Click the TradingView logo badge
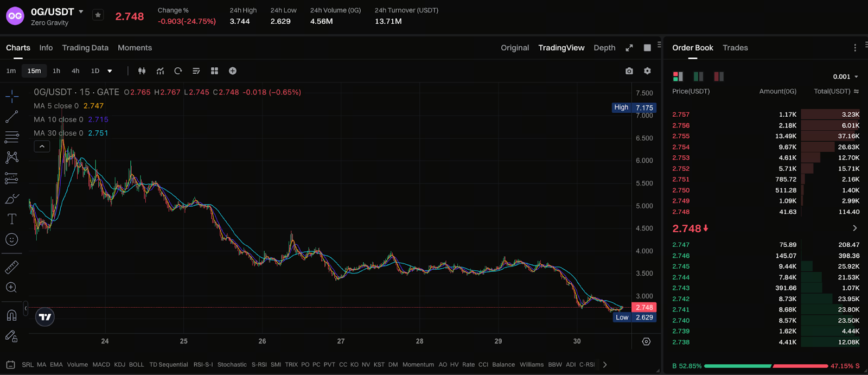Image resolution: width=868 pixels, height=375 pixels. pos(46,317)
